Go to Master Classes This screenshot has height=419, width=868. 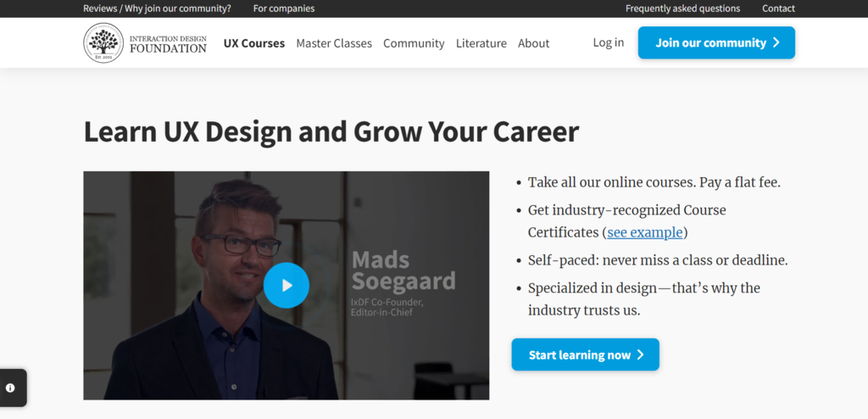point(334,43)
